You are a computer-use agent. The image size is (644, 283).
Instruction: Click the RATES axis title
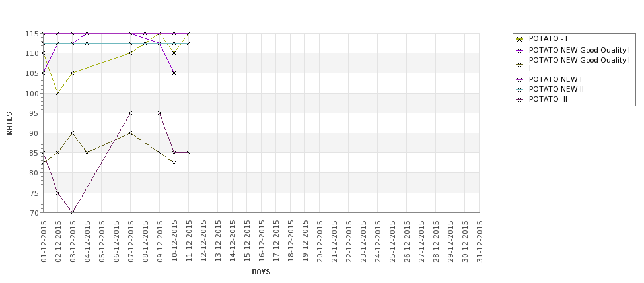point(9,123)
